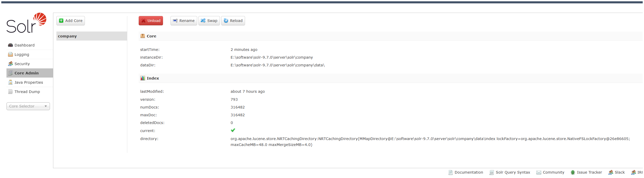The height and width of the screenshot is (178, 644).
Task: Click the Security icon in sidebar
Action: 10,64
